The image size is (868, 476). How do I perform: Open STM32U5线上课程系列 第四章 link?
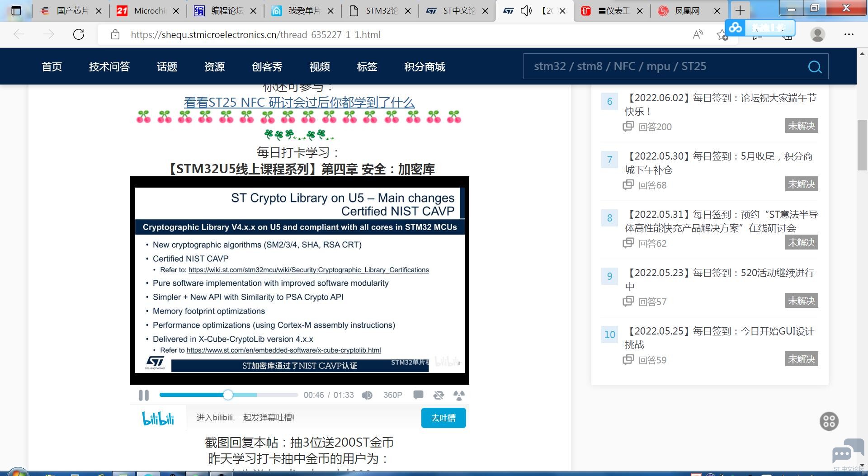[x=300, y=170]
